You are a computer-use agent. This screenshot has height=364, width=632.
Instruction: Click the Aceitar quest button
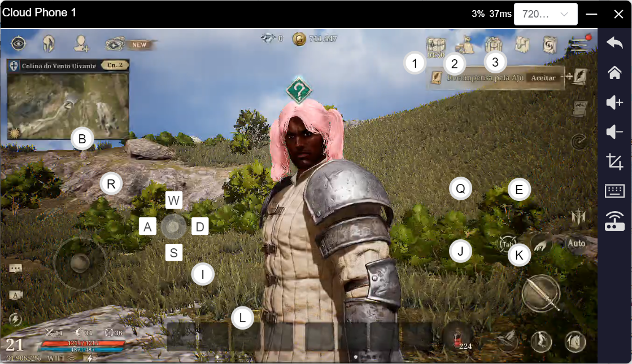[x=543, y=78]
